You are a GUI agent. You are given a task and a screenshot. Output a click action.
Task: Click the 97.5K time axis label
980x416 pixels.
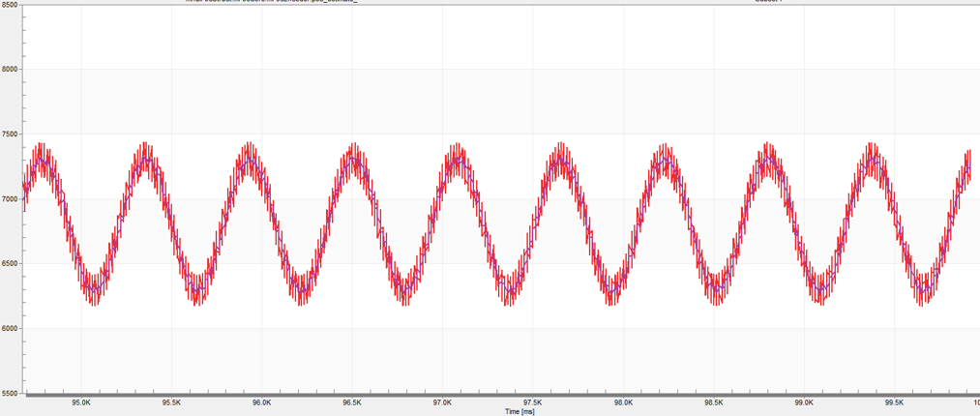(533, 402)
